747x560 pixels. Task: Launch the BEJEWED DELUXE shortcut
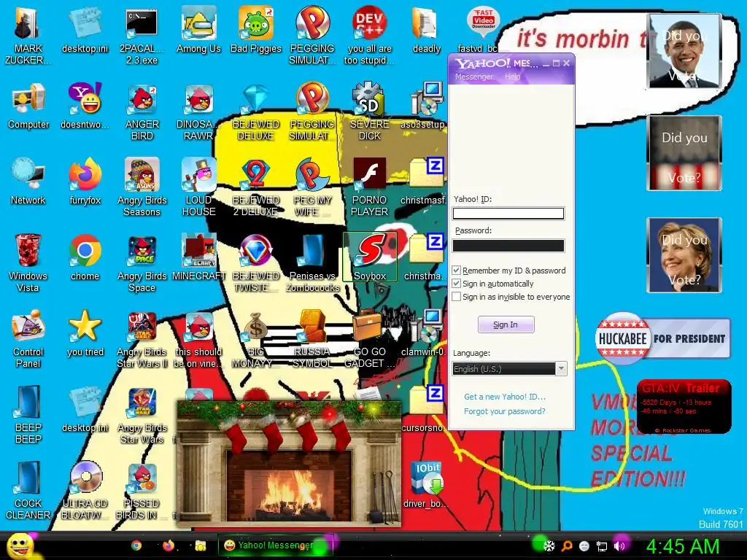click(x=256, y=112)
